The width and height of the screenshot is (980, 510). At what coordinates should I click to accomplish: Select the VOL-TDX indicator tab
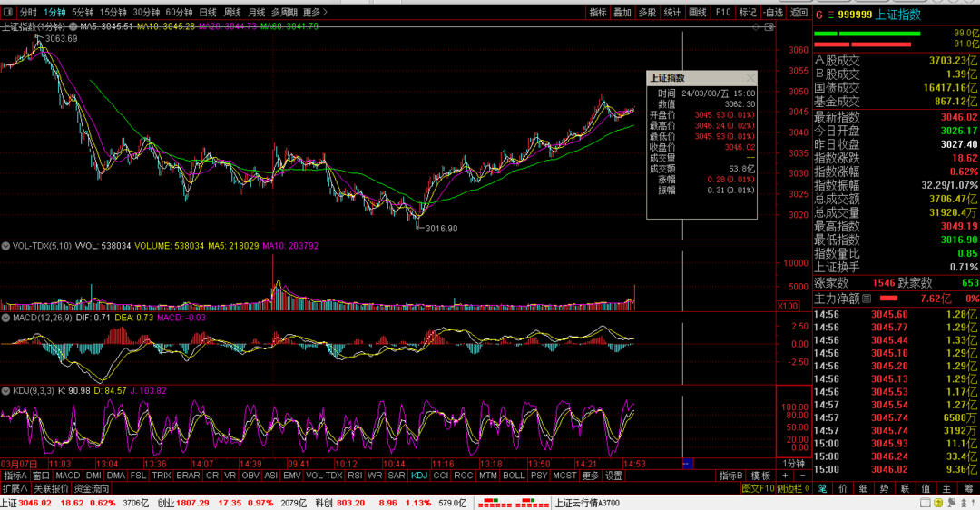click(x=324, y=476)
